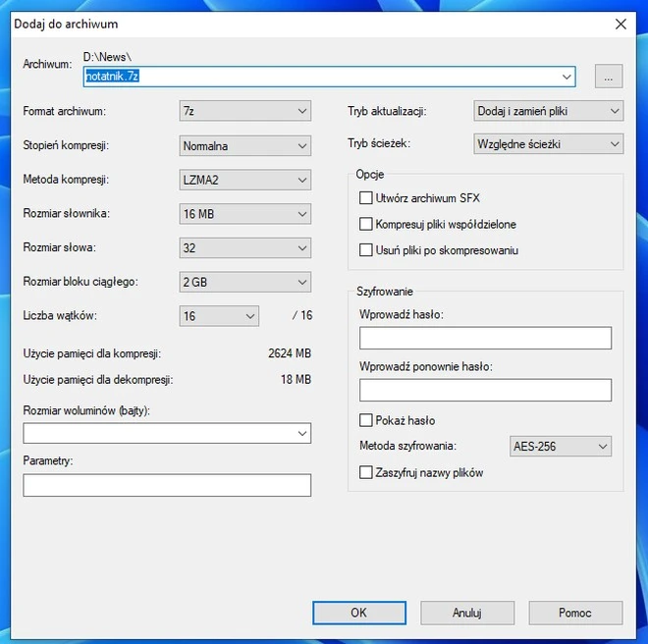Open the Format archiwum dropdown

coord(245,112)
